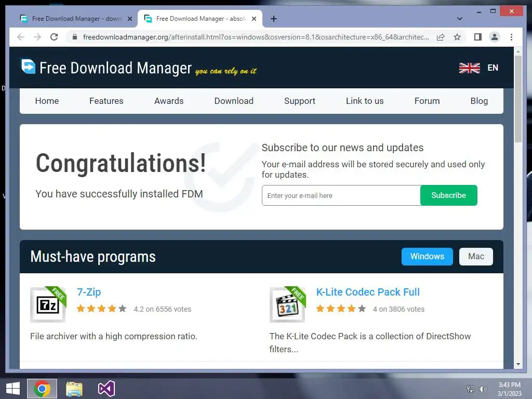
Task: Click 'You have successfully installed FDM' text
Action: [x=119, y=194]
